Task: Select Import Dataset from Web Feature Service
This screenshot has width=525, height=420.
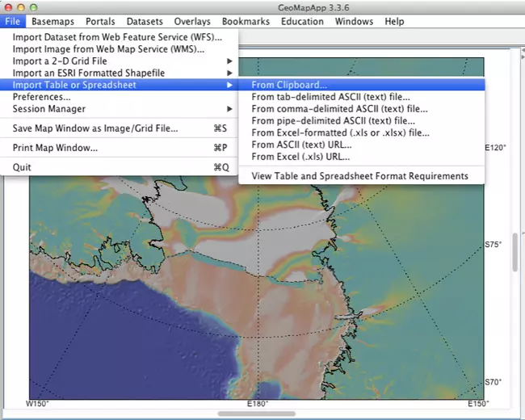Action: [117, 37]
